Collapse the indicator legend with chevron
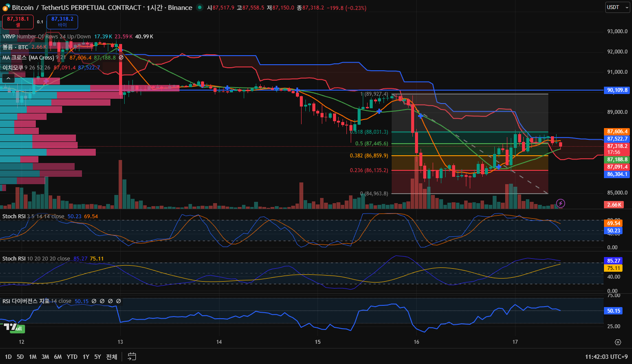632x364 pixels. [8, 78]
